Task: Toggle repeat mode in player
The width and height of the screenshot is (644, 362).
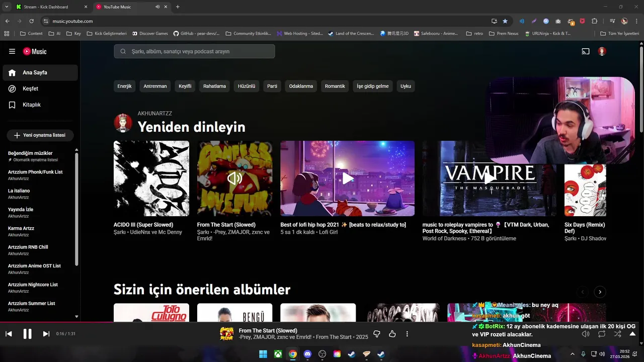Action: pos(602,334)
